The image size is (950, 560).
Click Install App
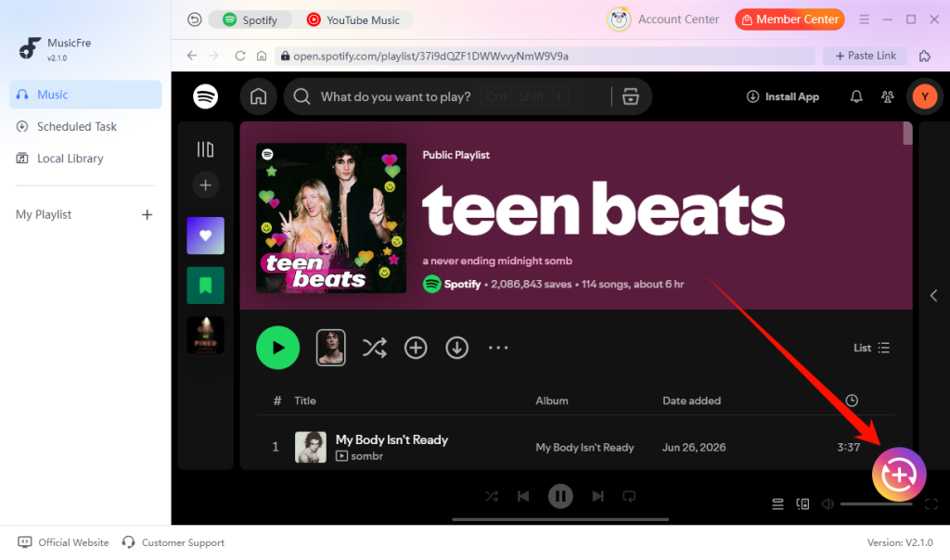coord(783,96)
